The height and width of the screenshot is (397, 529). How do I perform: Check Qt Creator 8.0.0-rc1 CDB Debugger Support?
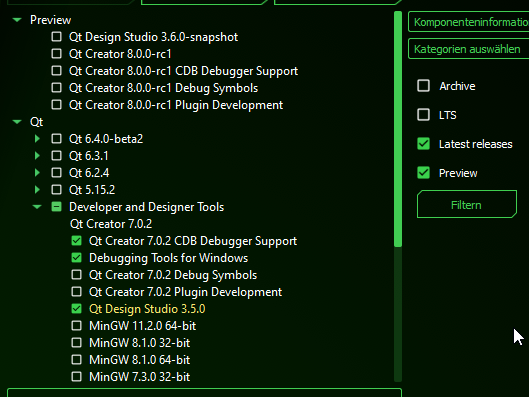click(x=56, y=70)
